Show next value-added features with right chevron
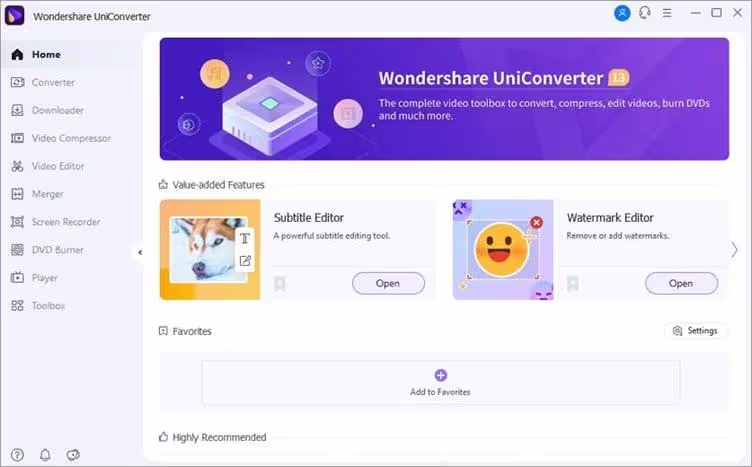The image size is (752, 467). (734, 250)
